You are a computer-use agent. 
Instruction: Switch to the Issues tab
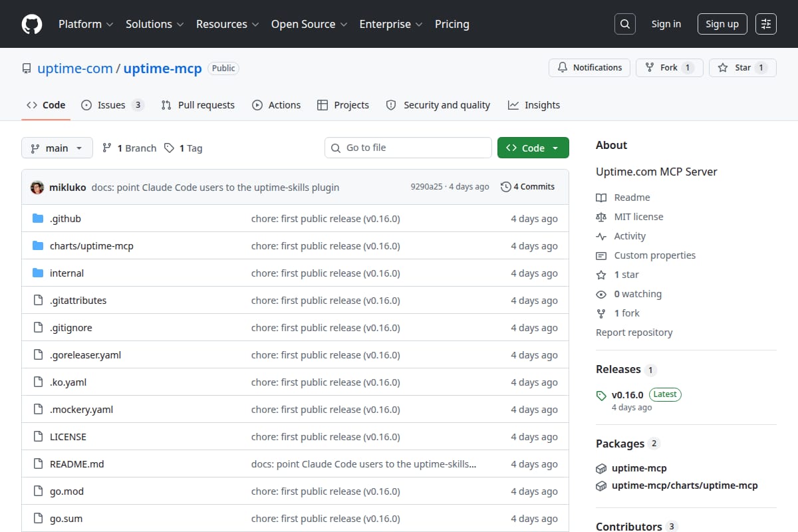(112, 105)
